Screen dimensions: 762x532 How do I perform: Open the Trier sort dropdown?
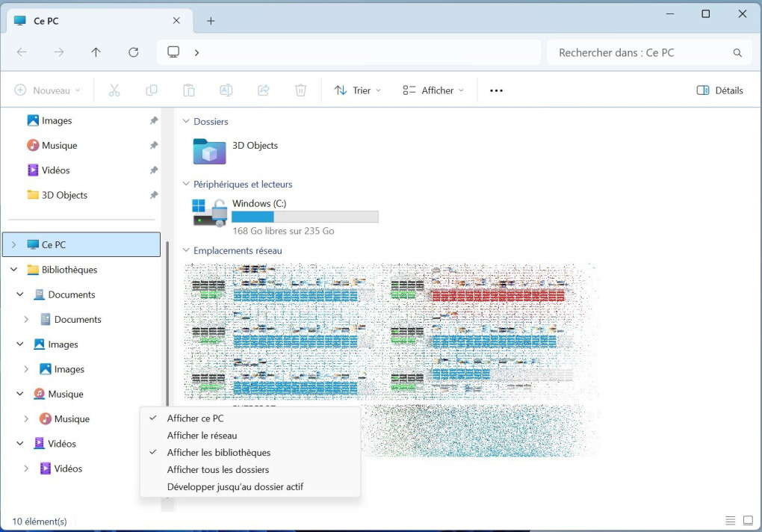358,90
